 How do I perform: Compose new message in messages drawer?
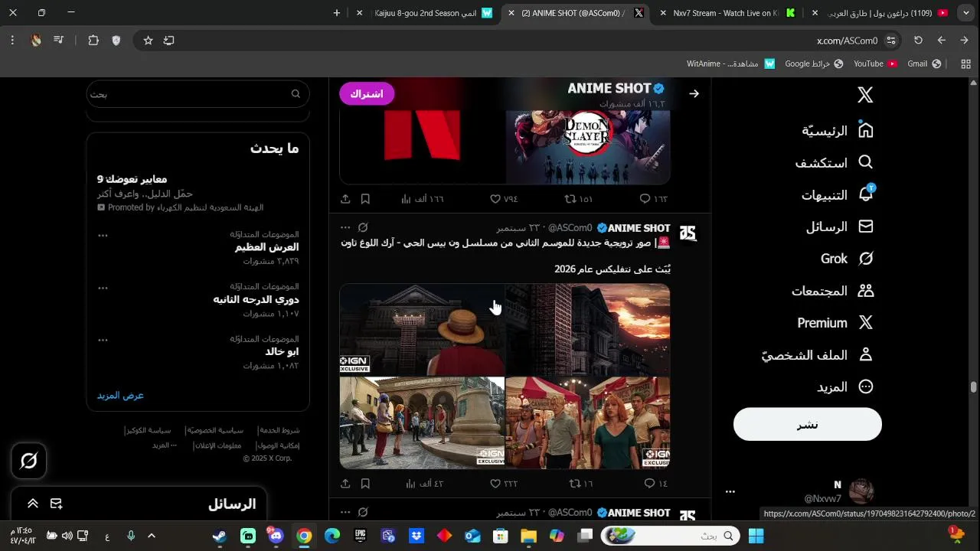coord(56,504)
